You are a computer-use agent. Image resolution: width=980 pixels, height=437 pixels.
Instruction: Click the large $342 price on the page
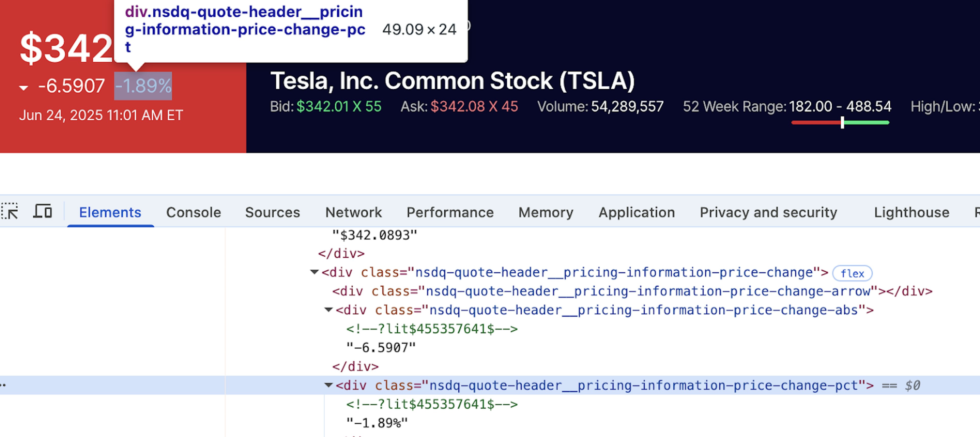pos(66,48)
